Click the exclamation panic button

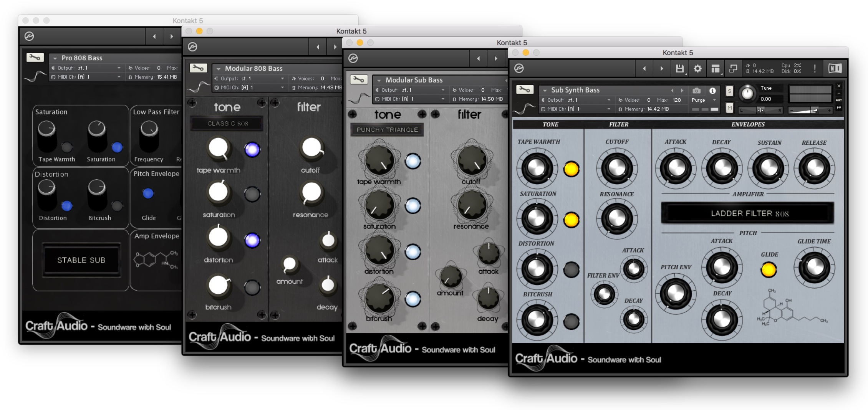tap(815, 69)
